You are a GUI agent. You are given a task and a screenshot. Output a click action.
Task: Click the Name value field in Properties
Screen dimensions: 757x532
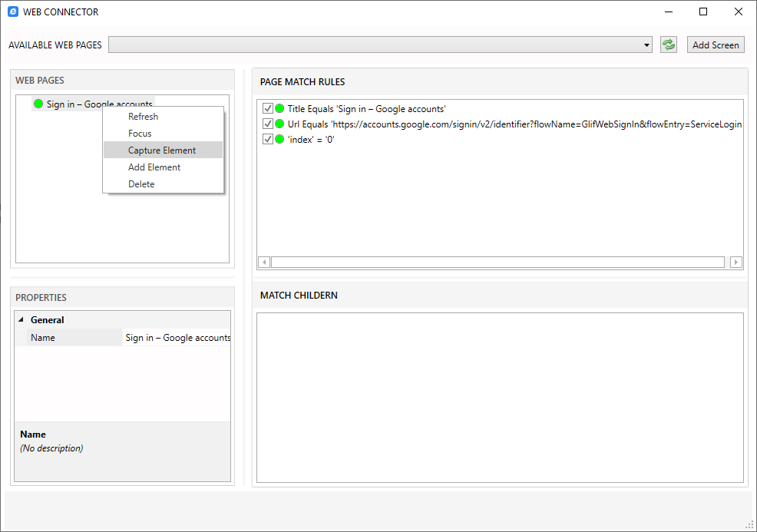coord(177,337)
